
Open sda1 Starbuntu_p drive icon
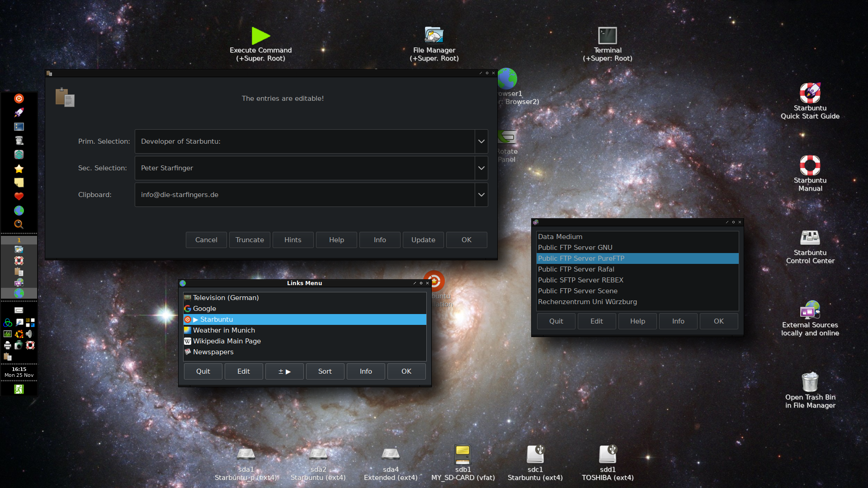coord(246,454)
